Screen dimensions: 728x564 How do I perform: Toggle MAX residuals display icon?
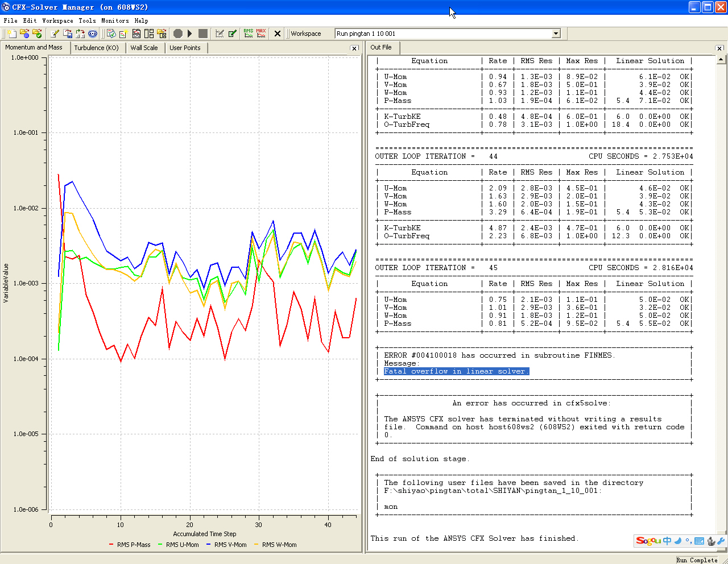point(261,34)
